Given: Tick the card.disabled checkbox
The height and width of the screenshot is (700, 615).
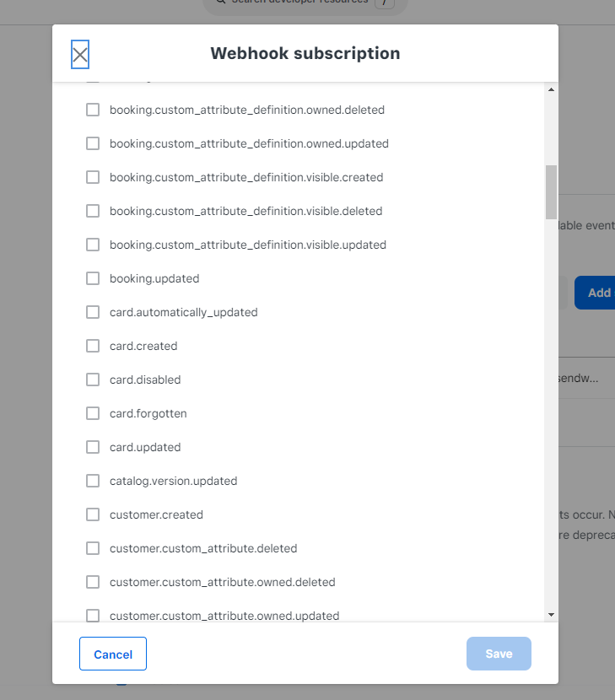Looking at the screenshot, I should pyautogui.click(x=93, y=380).
